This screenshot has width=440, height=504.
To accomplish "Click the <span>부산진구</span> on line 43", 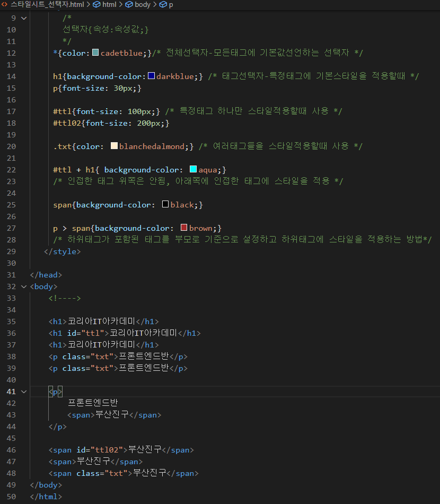I will [x=114, y=415].
